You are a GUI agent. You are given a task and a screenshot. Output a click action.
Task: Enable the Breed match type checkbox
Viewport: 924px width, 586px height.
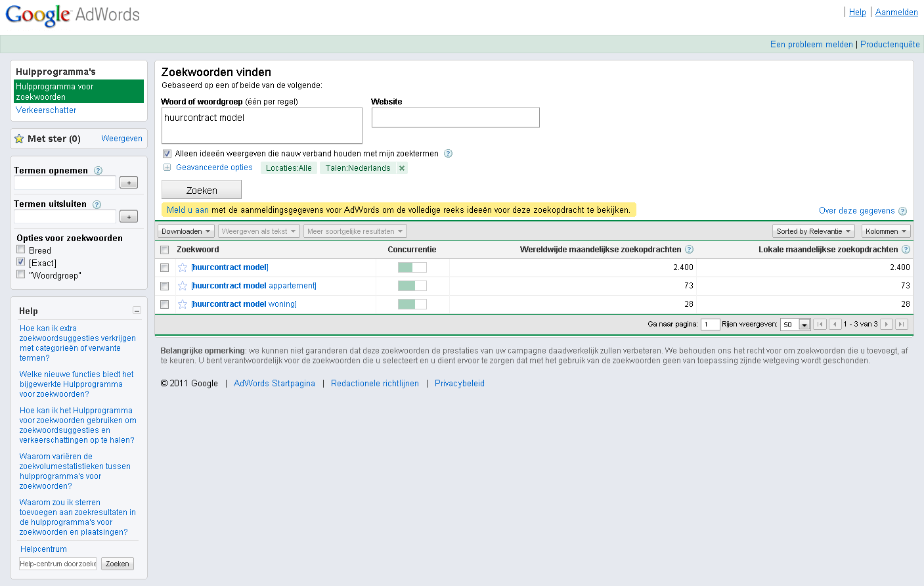click(x=21, y=250)
